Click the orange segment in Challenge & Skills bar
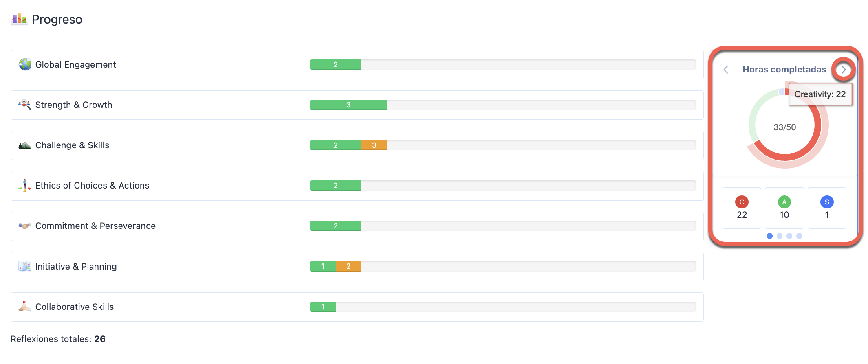The image size is (868, 364). click(x=374, y=145)
